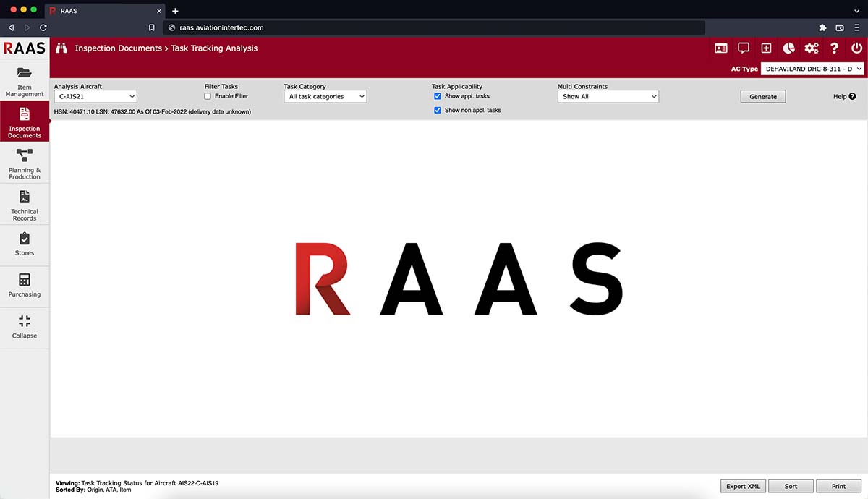Bookmark the page using the bookmark icon
Image resolution: width=868 pixels, height=499 pixels.
tap(151, 27)
